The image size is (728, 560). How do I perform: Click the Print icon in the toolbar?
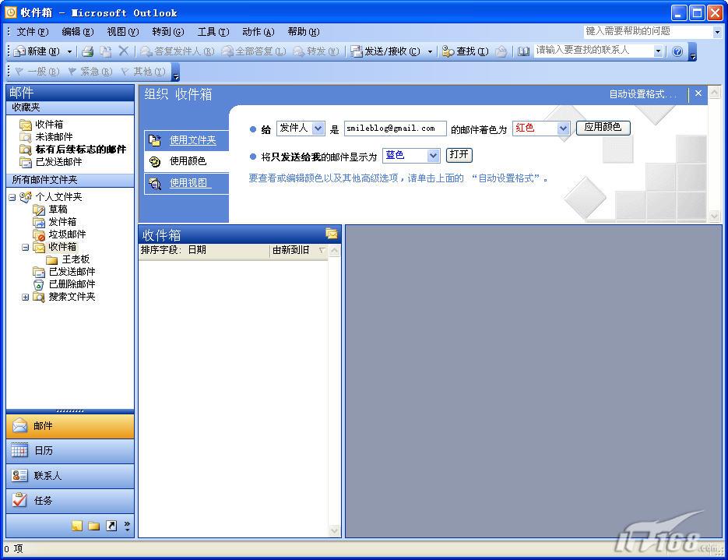click(88, 51)
